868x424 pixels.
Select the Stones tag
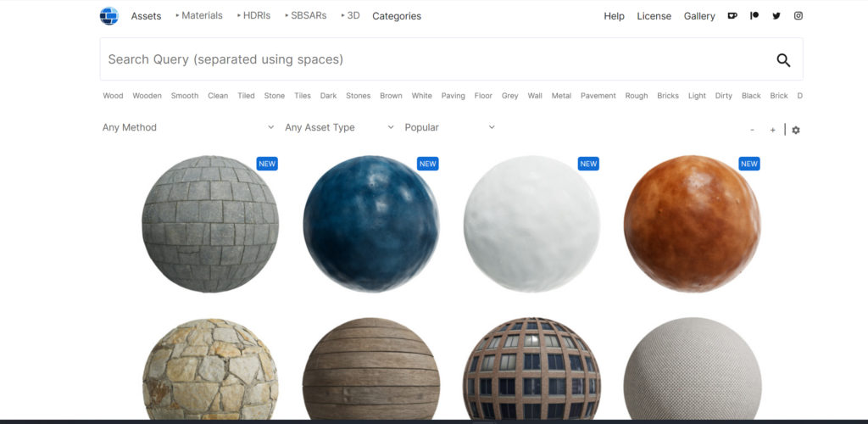(359, 96)
